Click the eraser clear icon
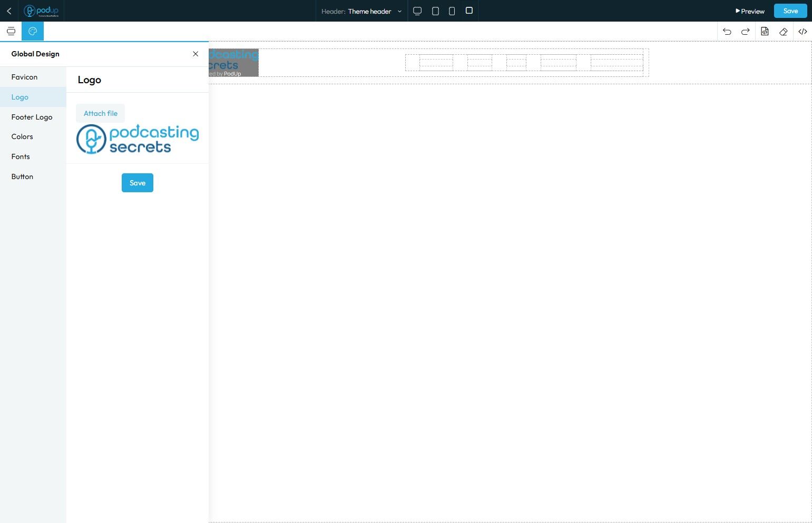The height and width of the screenshot is (523, 812). pyautogui.click(x=784, y=32)
